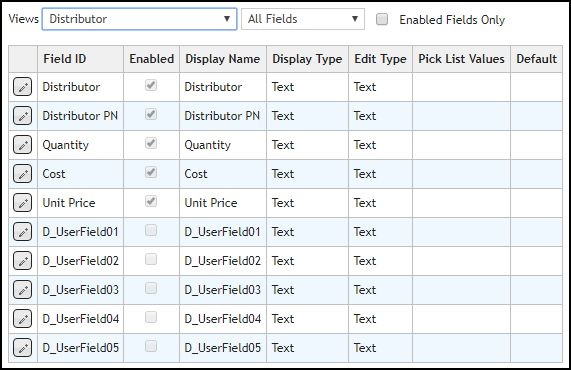The width and height of the screenshot is (571, 370).
Task: Select the Unit Price Field ID cell
Action: [80, 203]
